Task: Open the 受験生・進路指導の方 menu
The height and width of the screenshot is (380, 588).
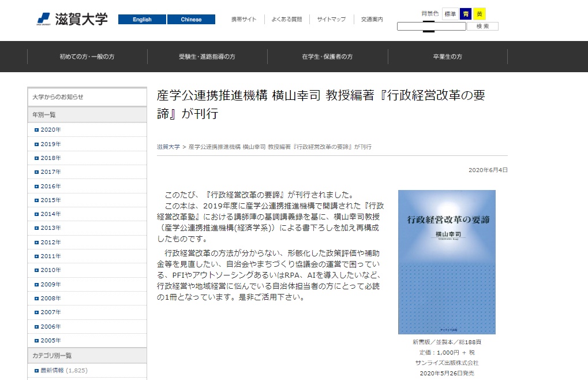Action: (x=207, y=57)
